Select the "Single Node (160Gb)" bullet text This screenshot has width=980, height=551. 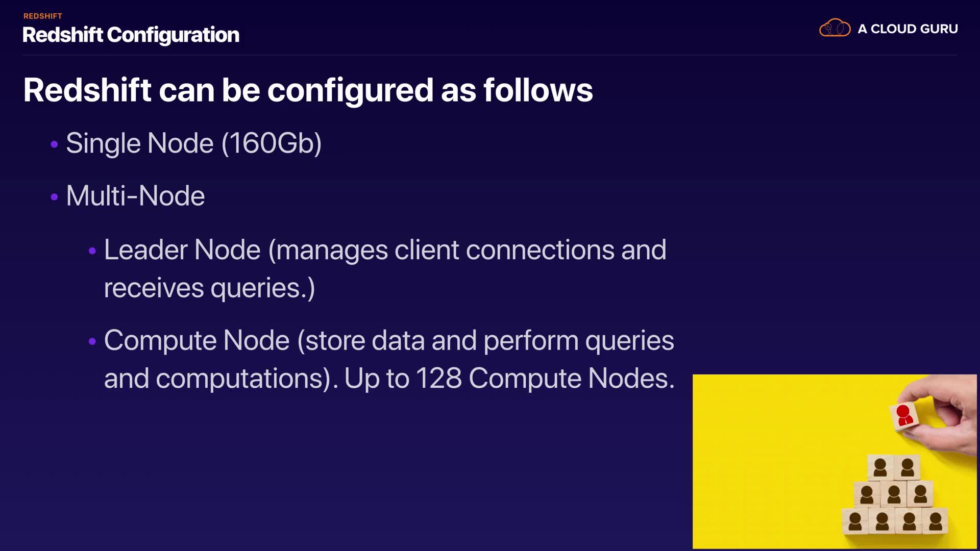pos(193,143)
